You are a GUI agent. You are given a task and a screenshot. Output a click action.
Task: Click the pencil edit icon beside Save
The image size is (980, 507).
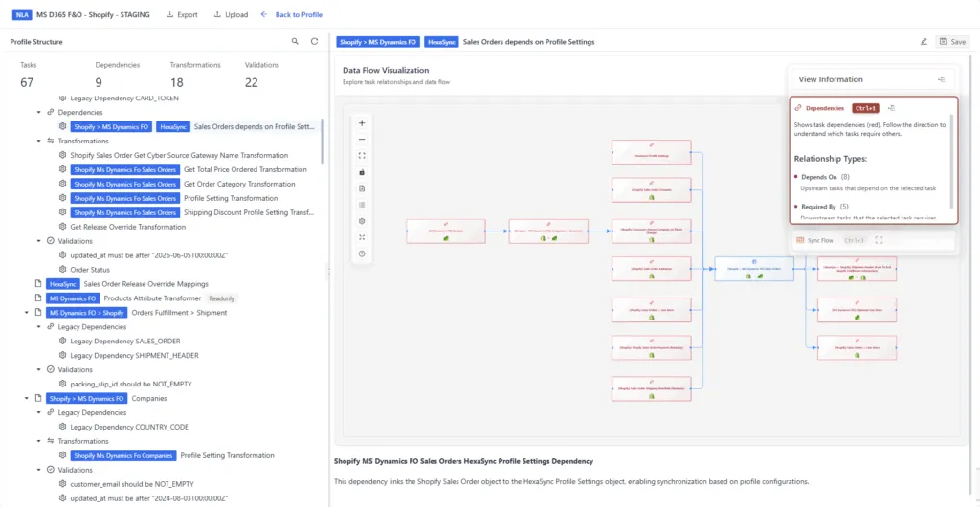(924, 42)
